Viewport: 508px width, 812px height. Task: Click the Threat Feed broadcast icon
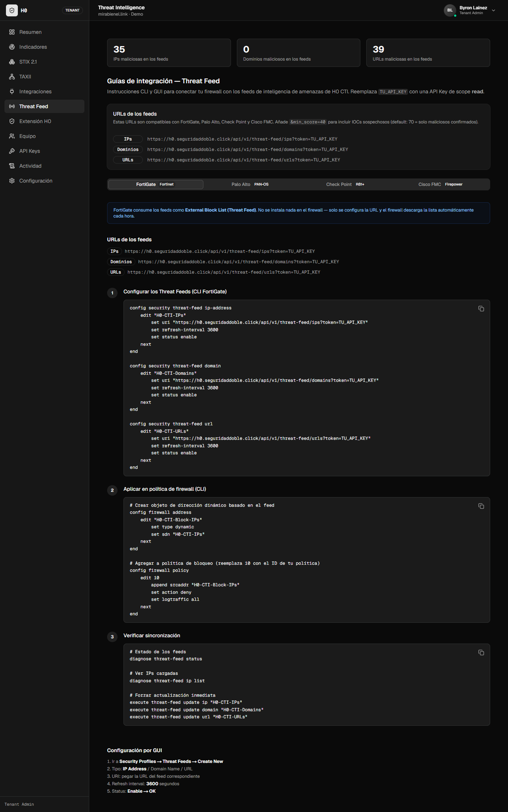(12, 106)
